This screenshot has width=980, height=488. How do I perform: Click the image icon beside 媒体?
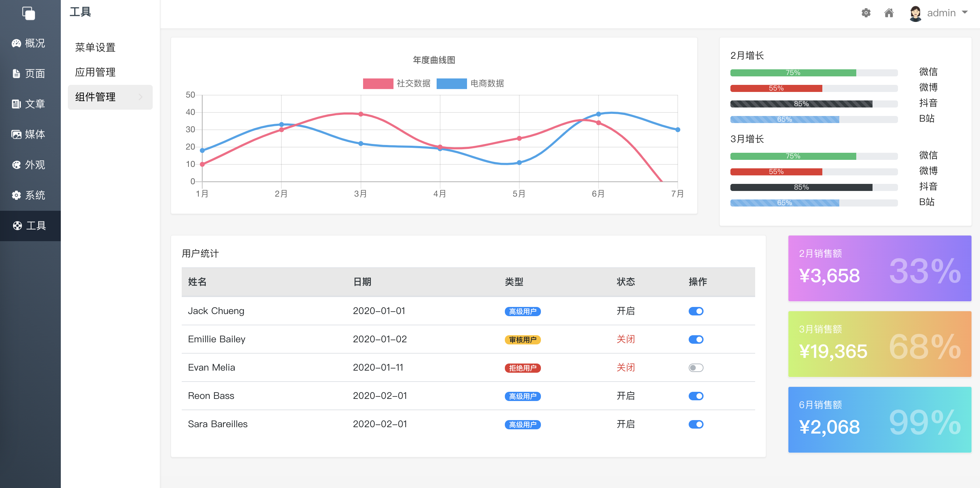(16, 135)
